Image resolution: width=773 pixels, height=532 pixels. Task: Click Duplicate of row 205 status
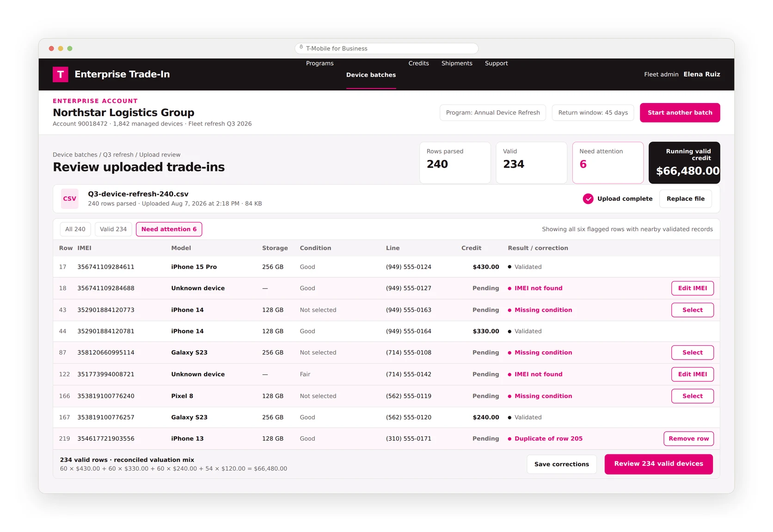[549, 439]
